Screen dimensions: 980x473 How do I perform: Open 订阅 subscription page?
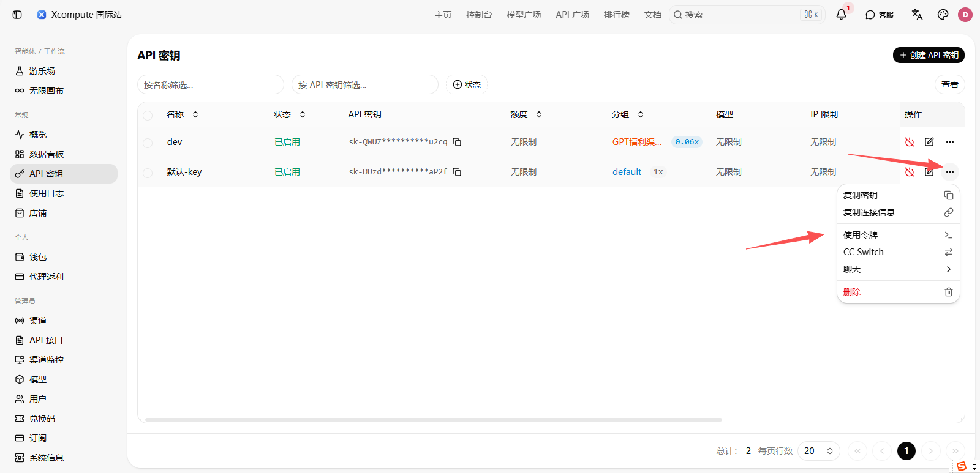point(64,438)
